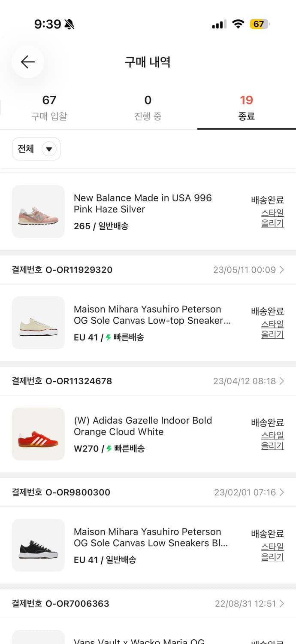Click 스타일 올리기 for New Balance 996 Pink Haze

coord(272,218)
